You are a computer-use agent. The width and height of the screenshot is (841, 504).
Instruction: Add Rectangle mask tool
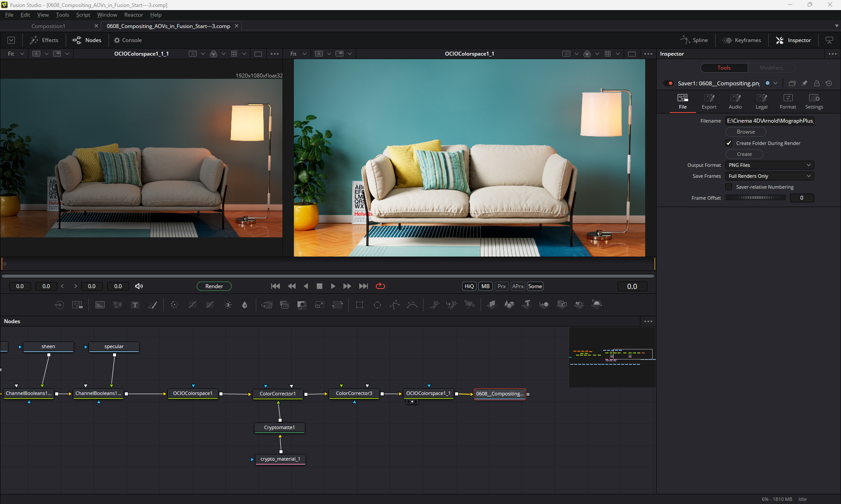(x=360, y=305)
